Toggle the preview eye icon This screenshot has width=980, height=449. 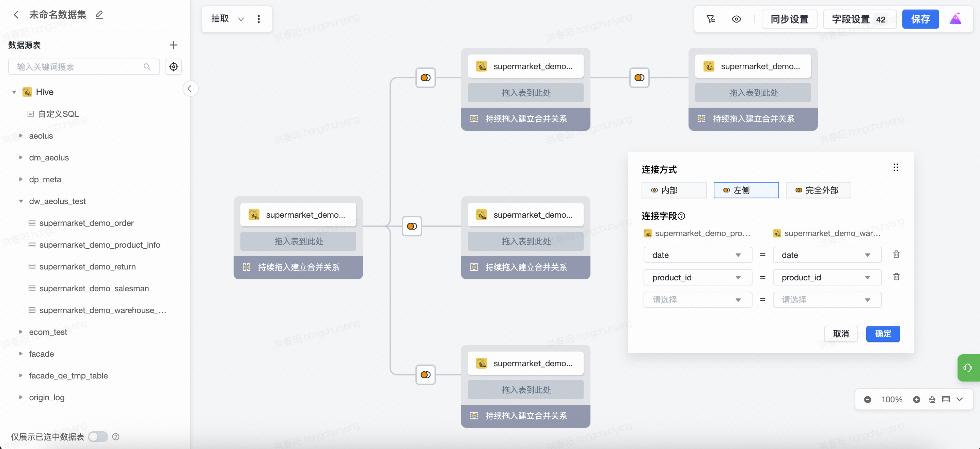[x=736, y=19]
